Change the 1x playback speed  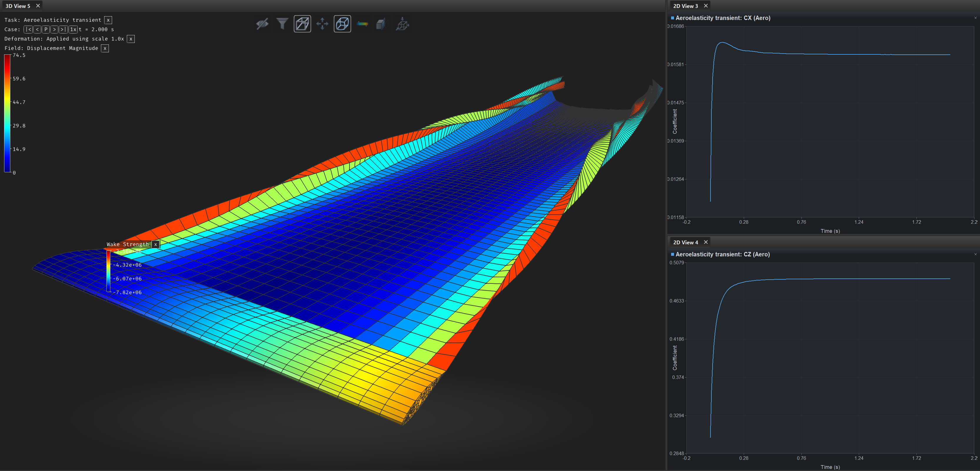click(x=73, y=29)
